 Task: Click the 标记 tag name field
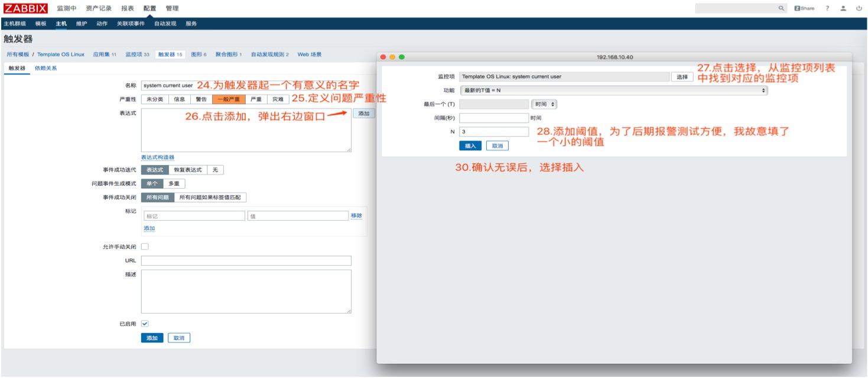(x=194, y=216)
